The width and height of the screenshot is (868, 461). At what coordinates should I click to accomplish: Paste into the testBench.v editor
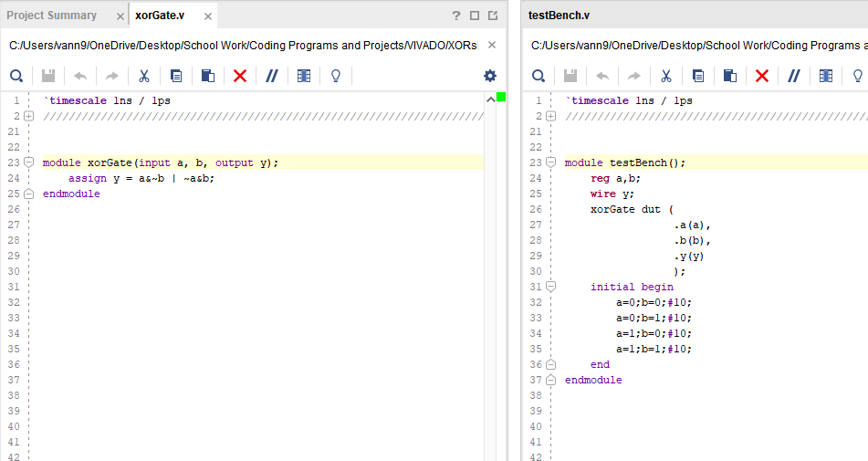(730, 76)
